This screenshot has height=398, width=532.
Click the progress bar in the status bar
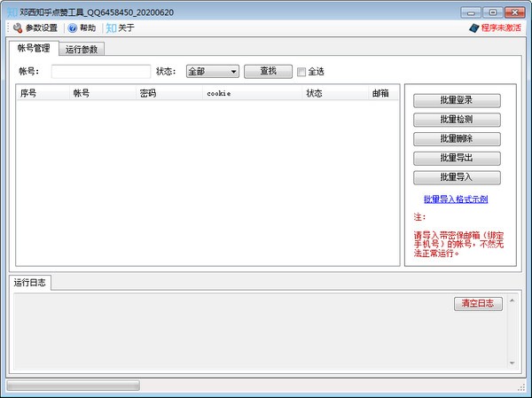[x=73, y=386]
